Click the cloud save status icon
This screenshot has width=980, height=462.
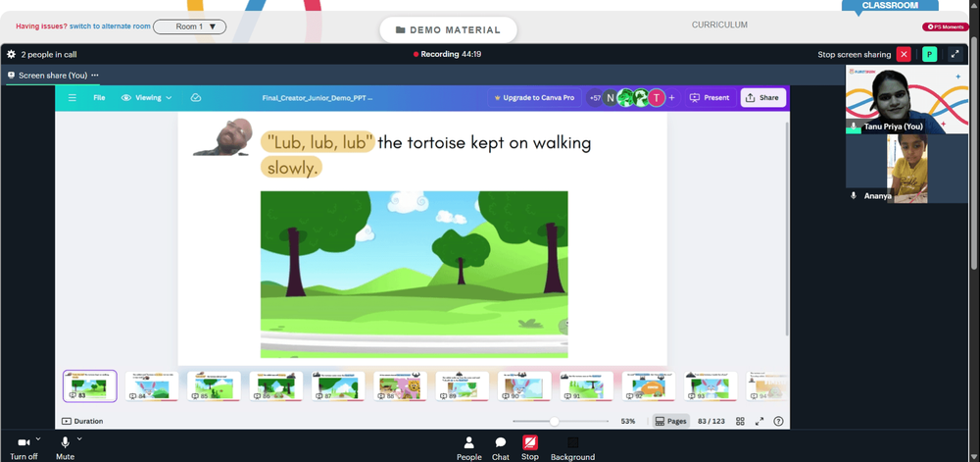click(x=196, y=97)
